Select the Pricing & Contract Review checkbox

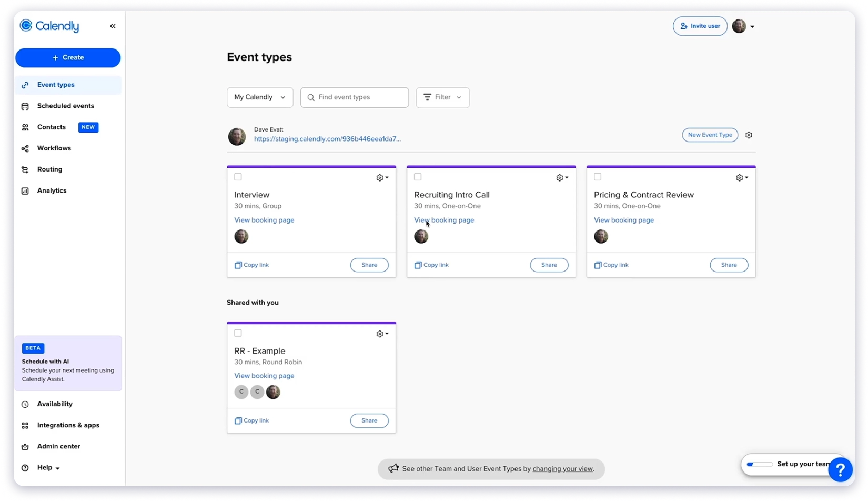pos(598,177)
